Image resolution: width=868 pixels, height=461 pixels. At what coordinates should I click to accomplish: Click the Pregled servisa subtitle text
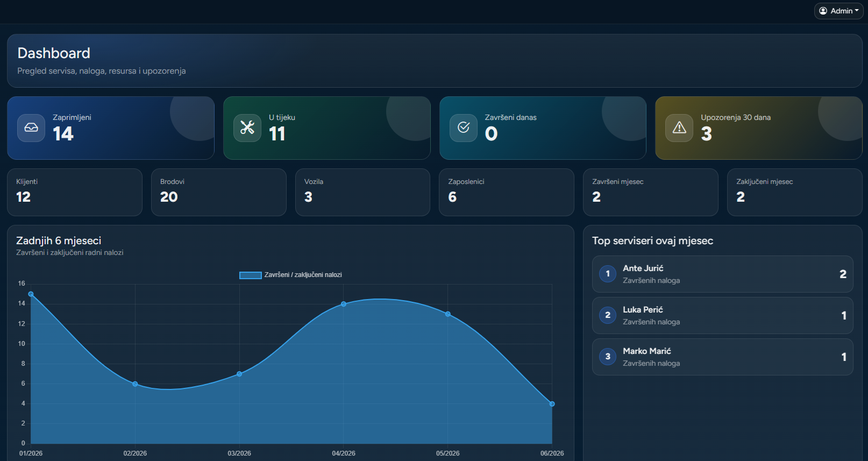pos(102,71)
